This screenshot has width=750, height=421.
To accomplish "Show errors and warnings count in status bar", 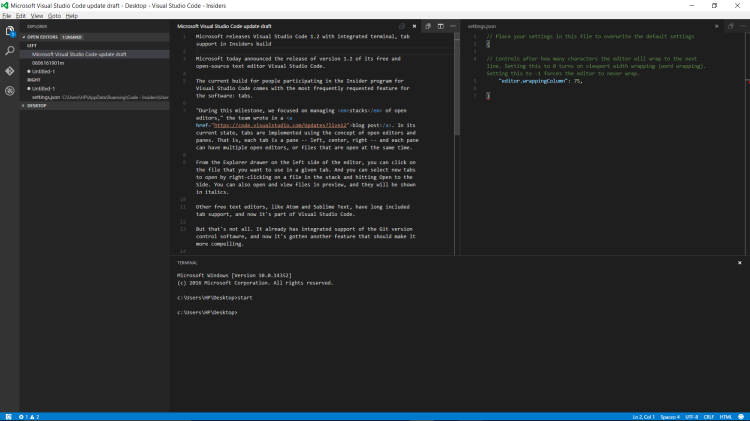I will pos(29,417).
